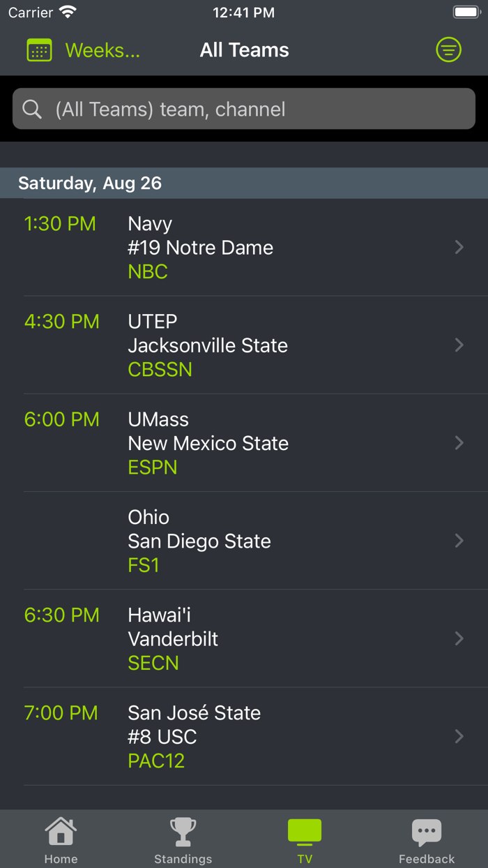Switch to the Standings tab
Screen dimensions: 488x868
(183, 839)
